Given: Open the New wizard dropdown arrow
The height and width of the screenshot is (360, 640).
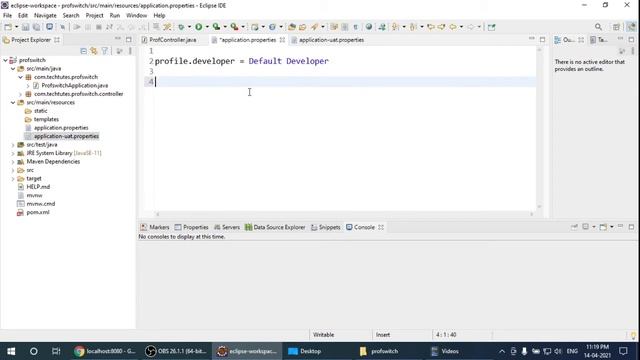Looking at the screenshot, I should pos(16,27).
